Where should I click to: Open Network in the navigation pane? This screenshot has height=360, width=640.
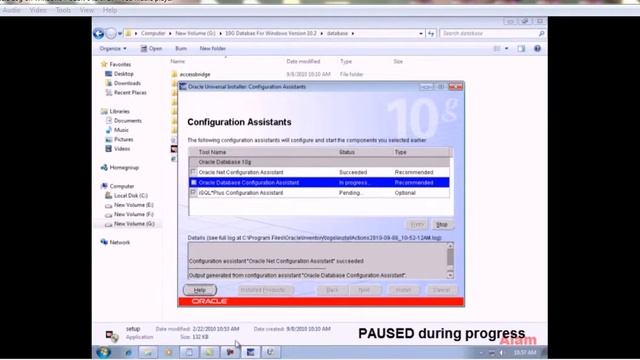[x=120, y=242]
